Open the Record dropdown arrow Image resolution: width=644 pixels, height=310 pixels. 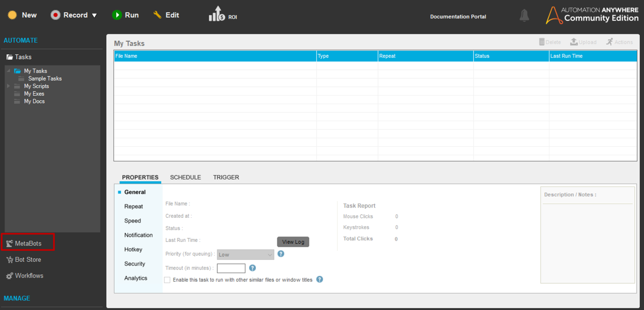tap(94, 15)
